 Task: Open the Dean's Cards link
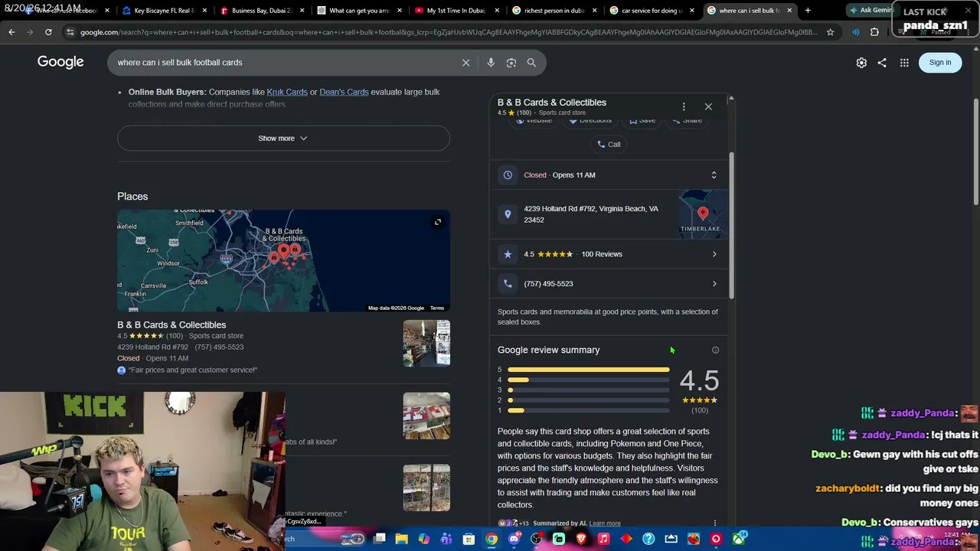point(344,92)
